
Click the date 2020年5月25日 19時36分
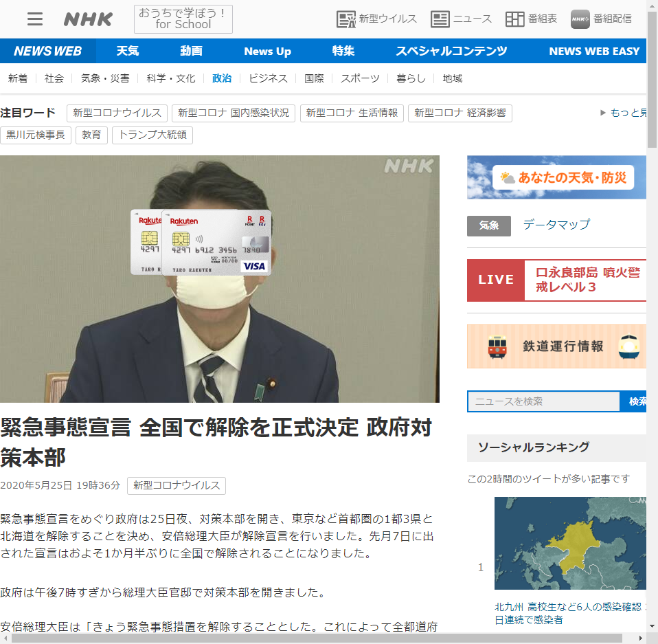pyautogui.click(x=60, y=485)
